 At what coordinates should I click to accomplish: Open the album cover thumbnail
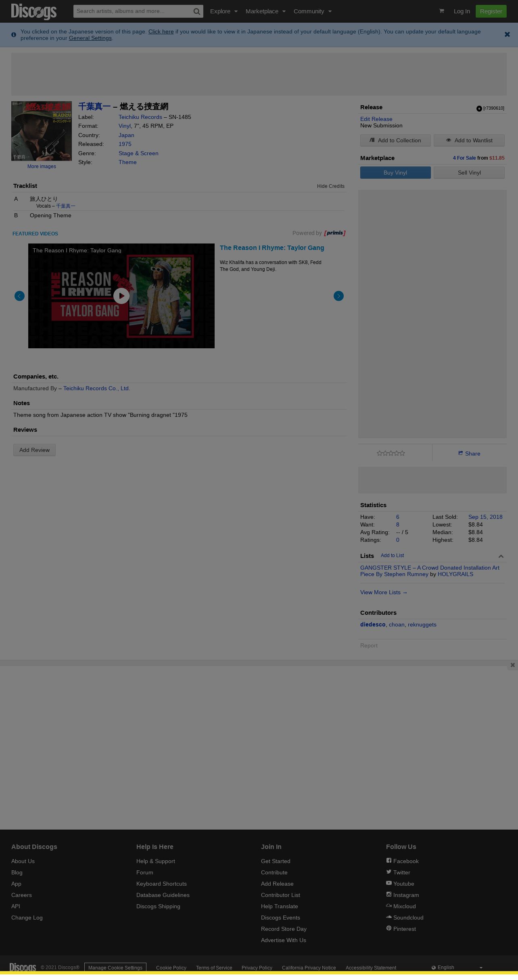pos(42,131)
